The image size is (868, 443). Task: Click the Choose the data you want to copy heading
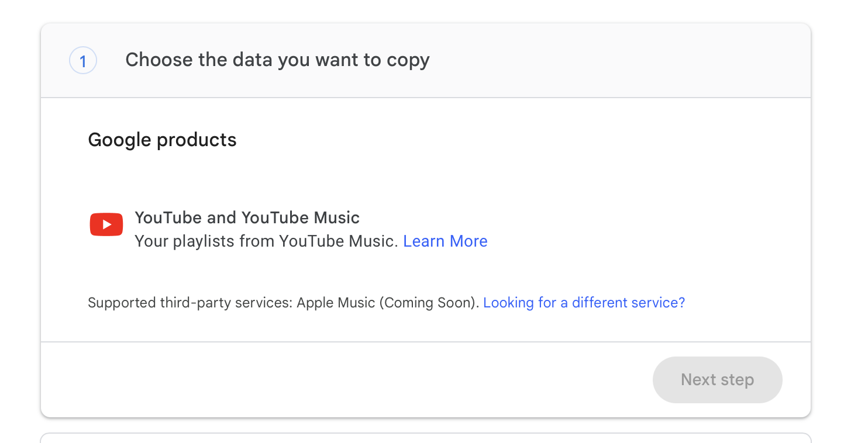click(x=277, y=60)
